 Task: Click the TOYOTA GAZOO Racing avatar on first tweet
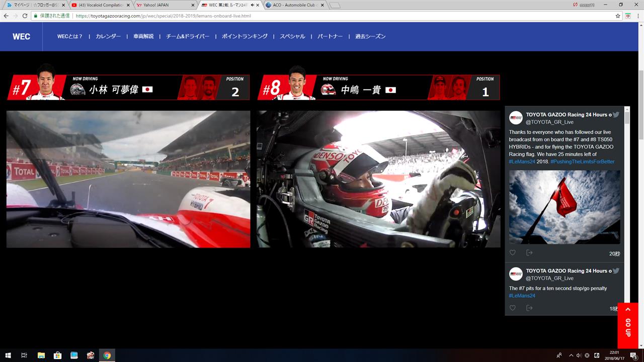coord(516,118)
